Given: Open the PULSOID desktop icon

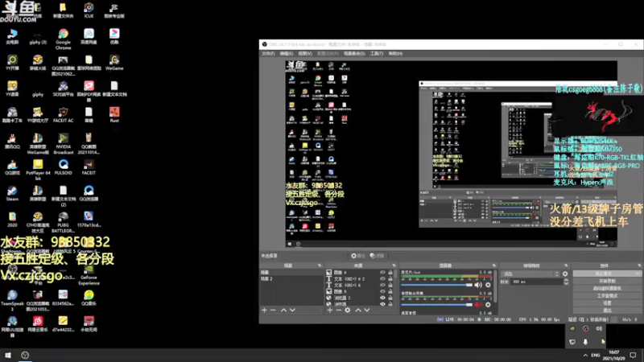Looking at the screenshot, I should pos(63,167).
